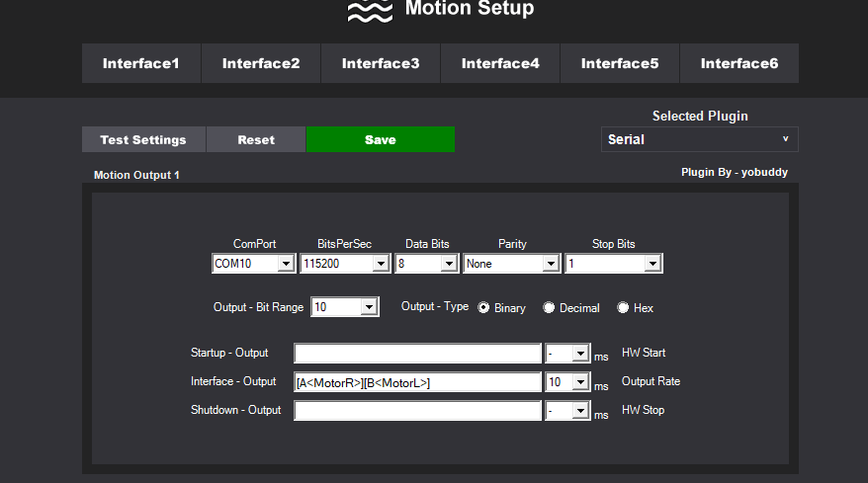Switch to the Interface1 tab
The image size is (868, 483).
click(141, 63)
